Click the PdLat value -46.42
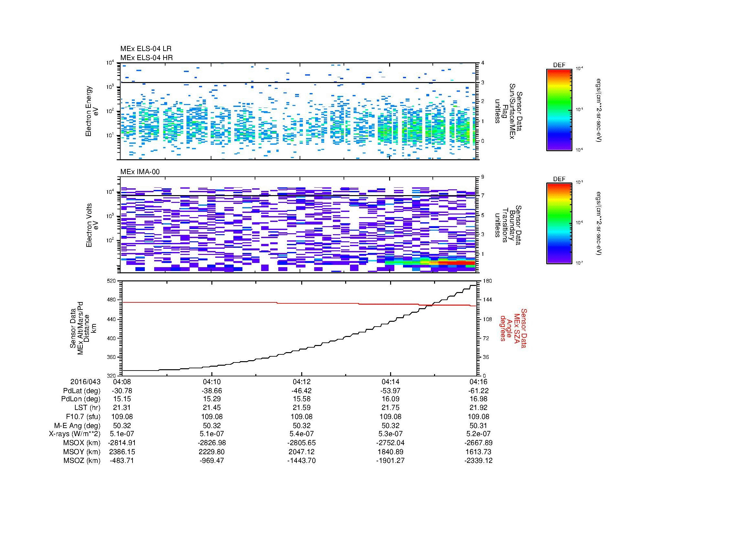The height and width of the screenshot is (534, 756). click(301, 391)
